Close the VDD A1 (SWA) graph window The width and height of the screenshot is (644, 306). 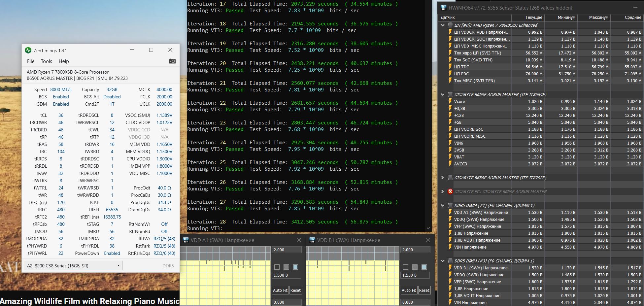299,240
